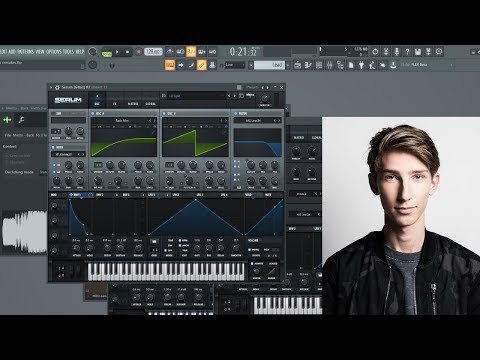Open the MG Low 24 filter type menu
Viewport: 480px width, 360px height.
(x=253, y=121)
